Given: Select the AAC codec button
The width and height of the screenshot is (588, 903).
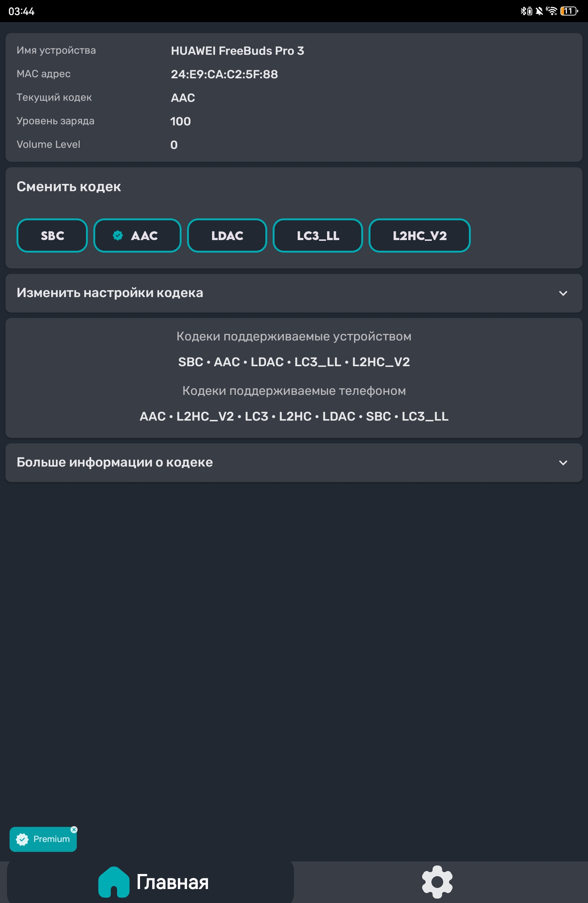Looking at the screenshot, I should tap(137, 236).
